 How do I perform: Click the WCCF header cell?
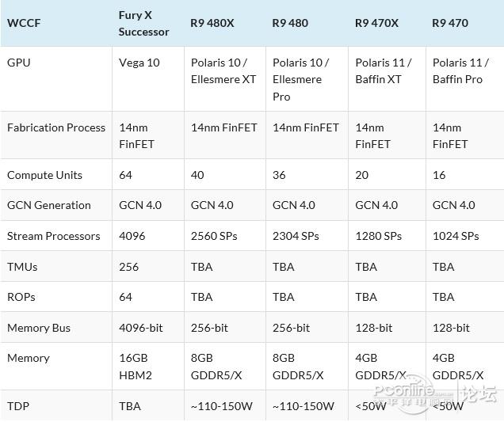pos(24,23)
